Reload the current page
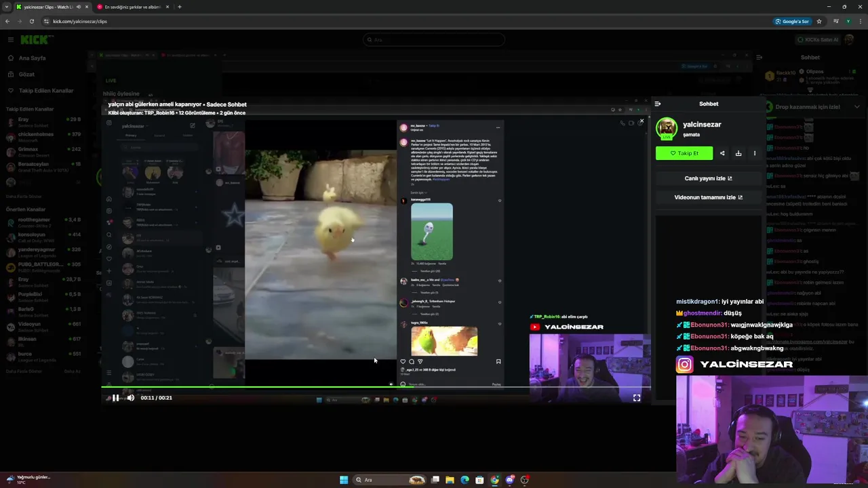 coord(31,22)
